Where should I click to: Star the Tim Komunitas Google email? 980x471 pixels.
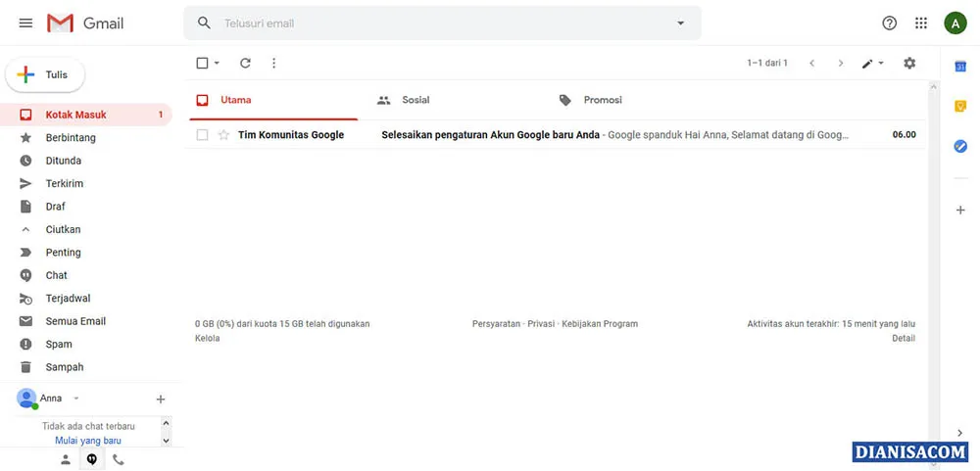[x=223, y=134]
